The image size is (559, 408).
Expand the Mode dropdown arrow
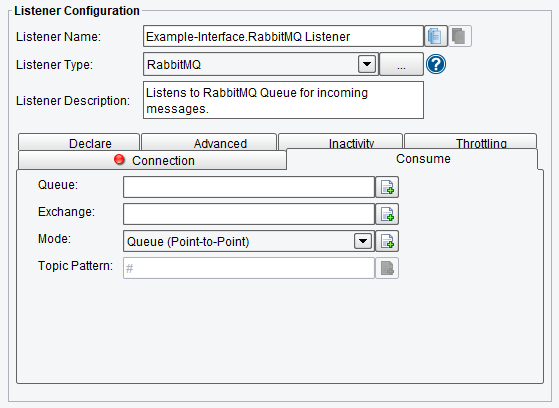click(363, 241)
